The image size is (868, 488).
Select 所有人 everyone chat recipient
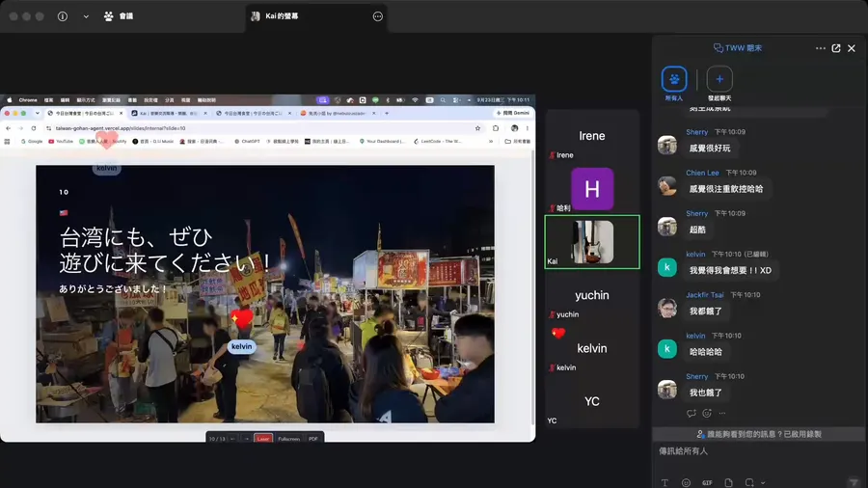click(674, 83)
